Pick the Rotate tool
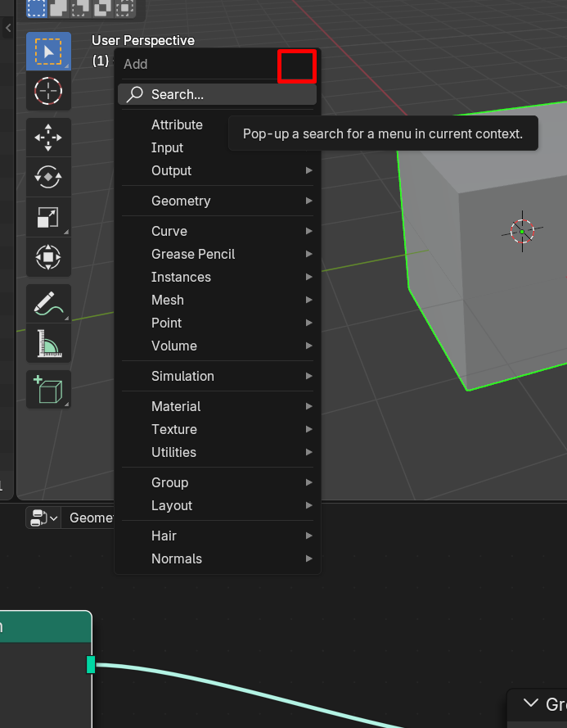 click(x=49, y=177)
